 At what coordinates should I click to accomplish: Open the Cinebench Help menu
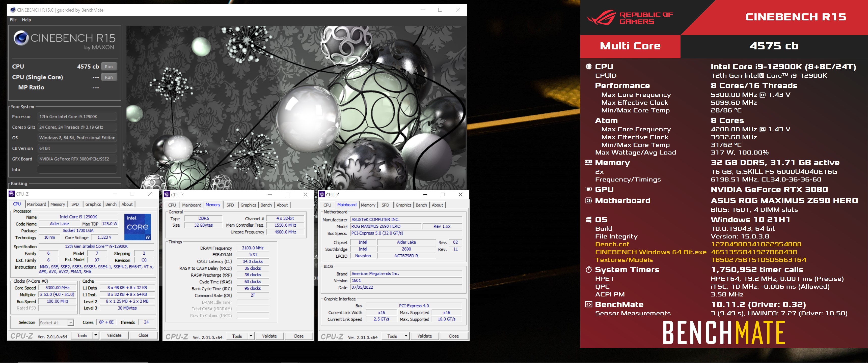coord(26,20)
